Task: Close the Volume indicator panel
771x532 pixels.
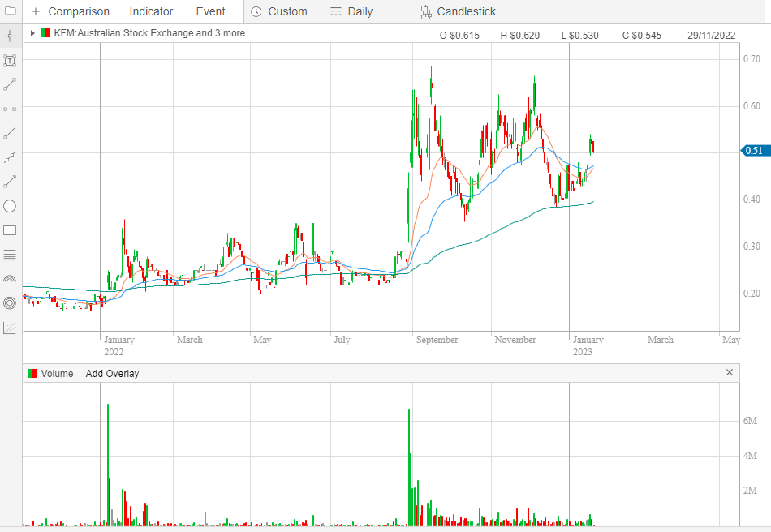Action: coord(730,372)
